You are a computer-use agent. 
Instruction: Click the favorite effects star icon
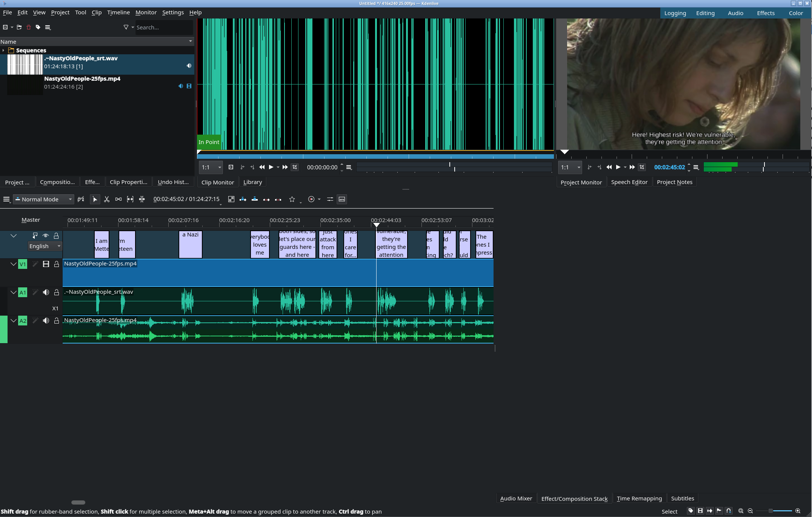292,199
